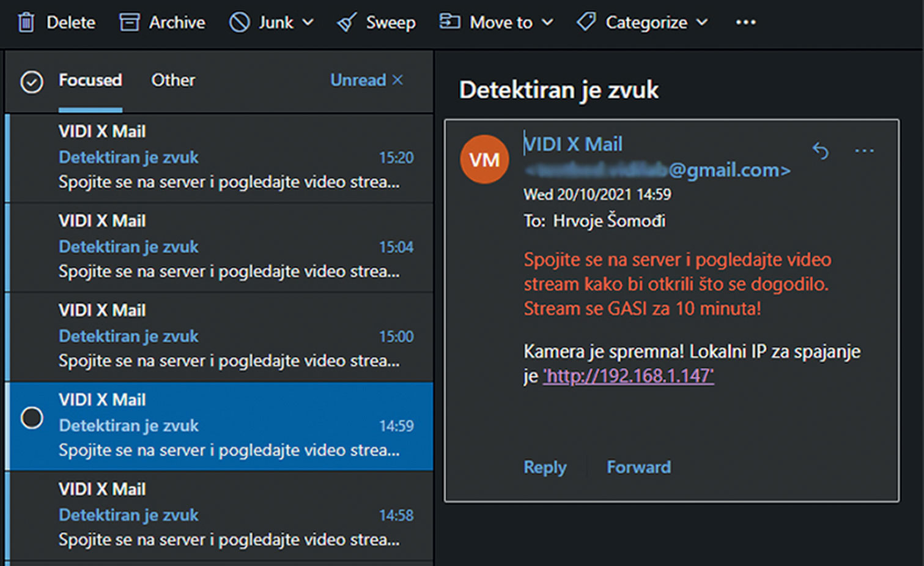
Task: Expand the Move to dropdown arrow
Action: (547, 23)
